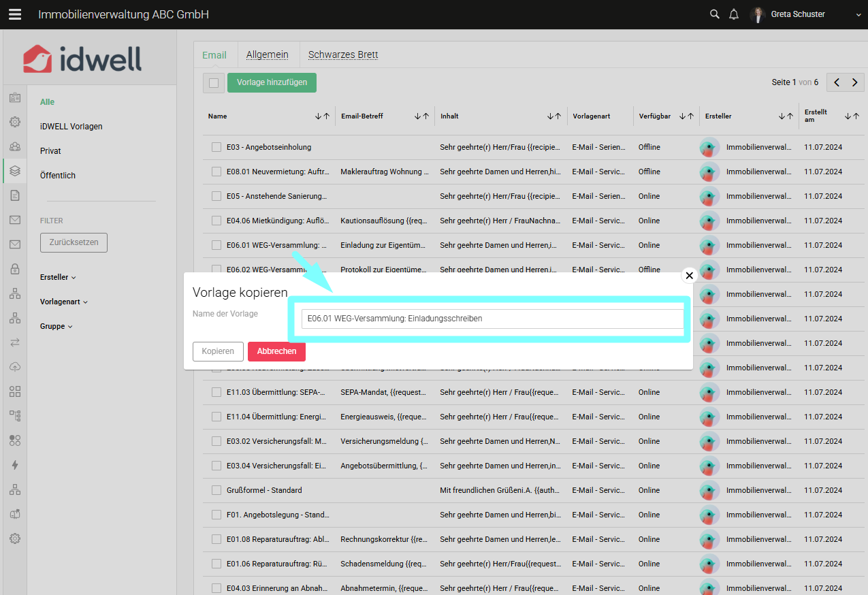Click the cloud upload sidebar icon

pyautogui.click(x=14, y=367)
